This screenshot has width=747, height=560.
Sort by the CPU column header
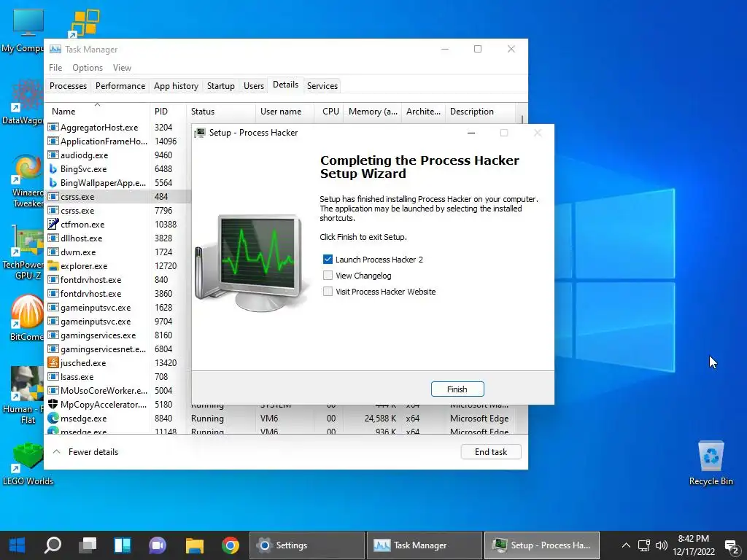[x=330, y=112]
